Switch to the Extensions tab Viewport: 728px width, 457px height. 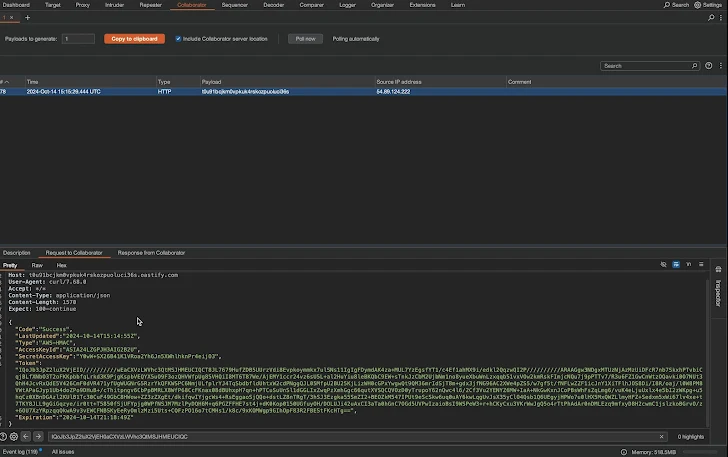(x=422, y=5)
